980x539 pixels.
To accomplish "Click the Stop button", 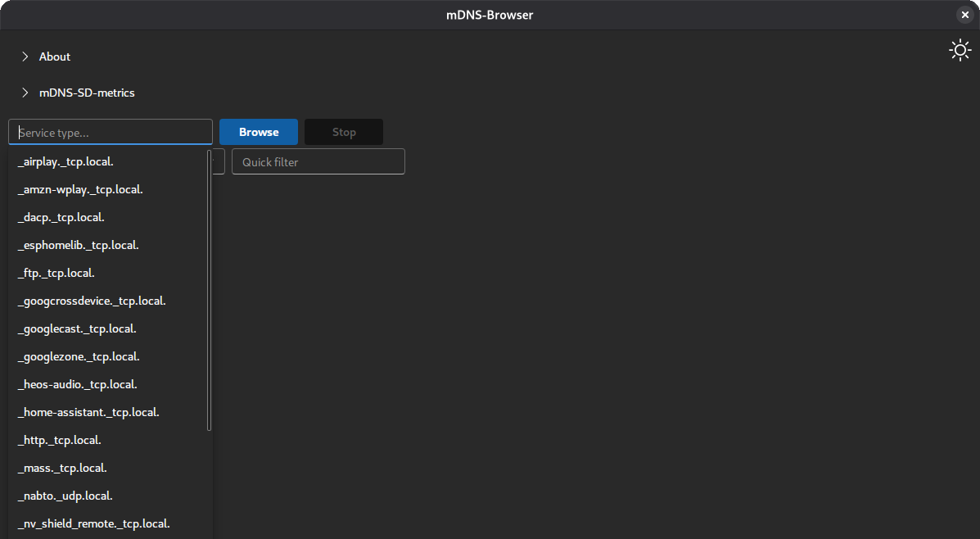I will click(343, 132).
